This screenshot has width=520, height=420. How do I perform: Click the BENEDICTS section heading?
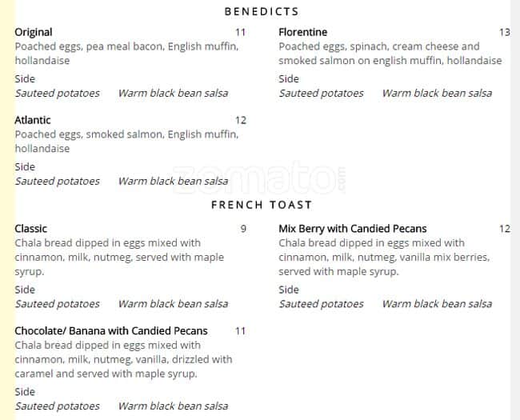pyautogui.click(x=262, y=11)
